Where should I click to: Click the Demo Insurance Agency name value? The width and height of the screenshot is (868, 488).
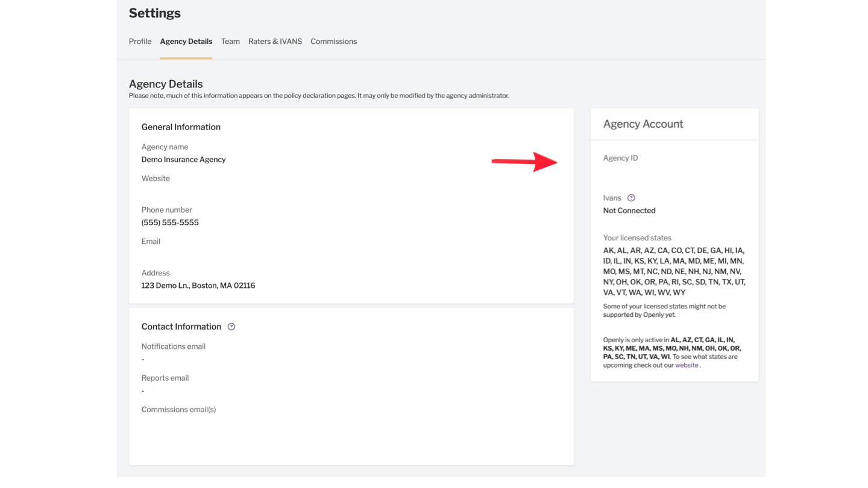[183, 160]
